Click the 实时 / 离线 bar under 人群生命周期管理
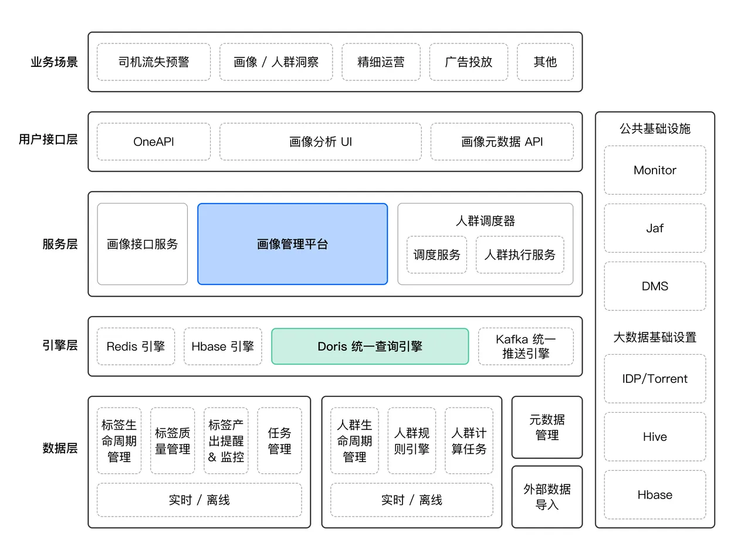 (411, 500)
